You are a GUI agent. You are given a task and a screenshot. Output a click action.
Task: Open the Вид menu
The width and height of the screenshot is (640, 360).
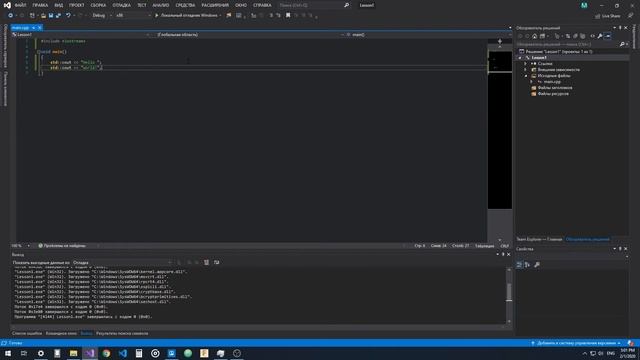coord(58,5)
